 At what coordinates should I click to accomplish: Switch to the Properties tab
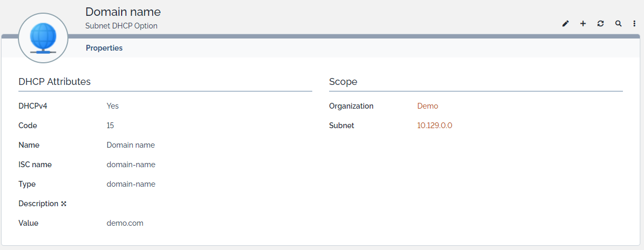104,48
